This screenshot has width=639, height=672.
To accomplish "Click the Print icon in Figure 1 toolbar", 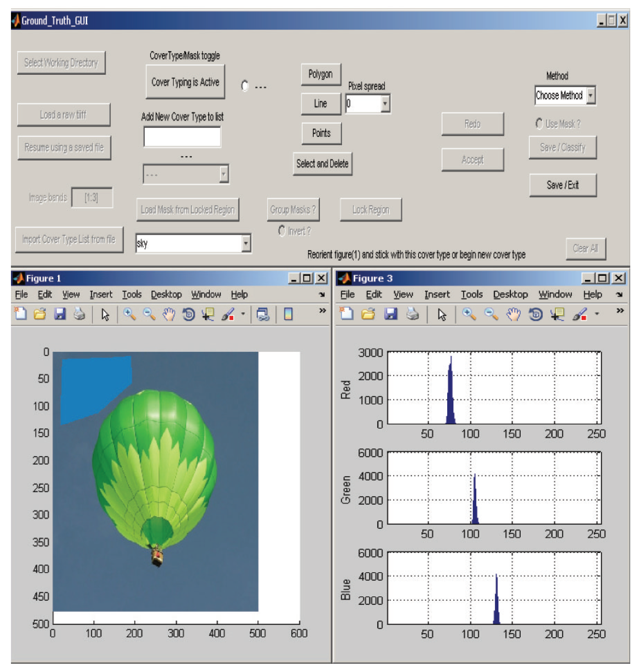I will tap(79, 315).
